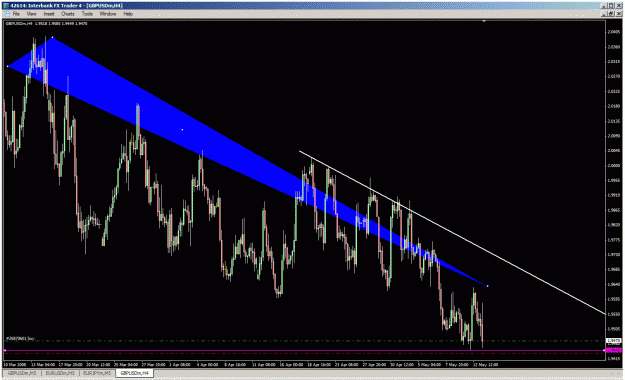Open the Window menu

tap(108, 14)
